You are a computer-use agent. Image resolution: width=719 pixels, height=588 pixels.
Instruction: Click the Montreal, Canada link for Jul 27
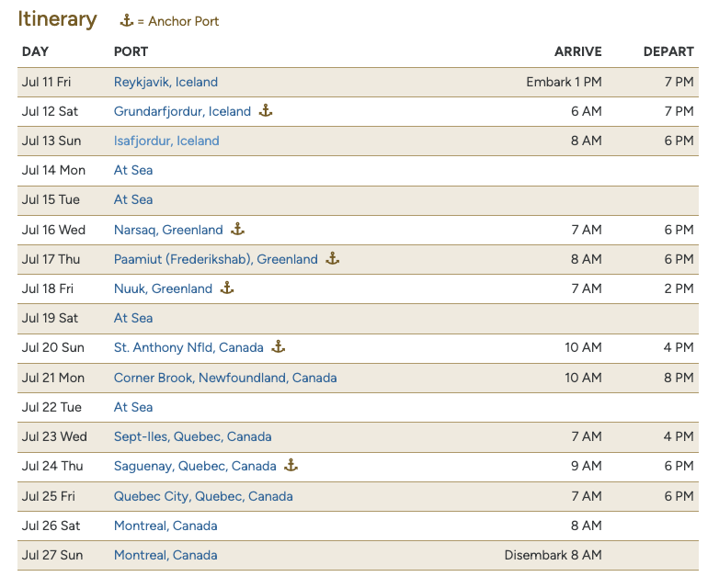[165, 555]
